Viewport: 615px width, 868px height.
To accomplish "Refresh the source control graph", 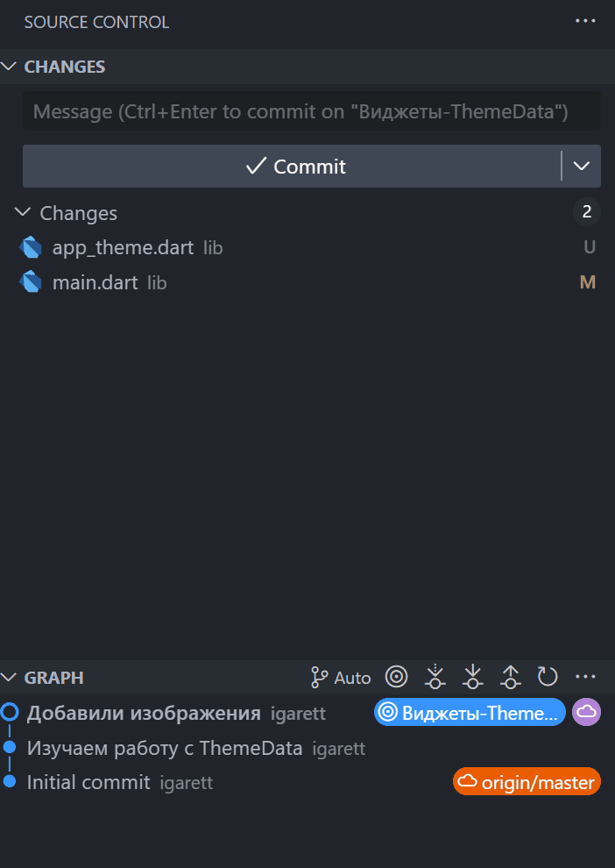I will pyautogui.click(x=548, y=677).
